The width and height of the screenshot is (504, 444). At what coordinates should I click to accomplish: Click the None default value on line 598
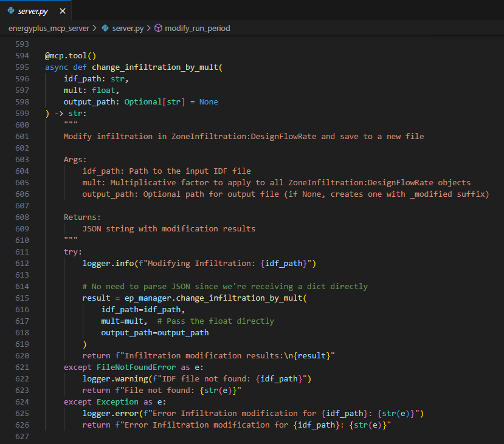tap(209, 101)
